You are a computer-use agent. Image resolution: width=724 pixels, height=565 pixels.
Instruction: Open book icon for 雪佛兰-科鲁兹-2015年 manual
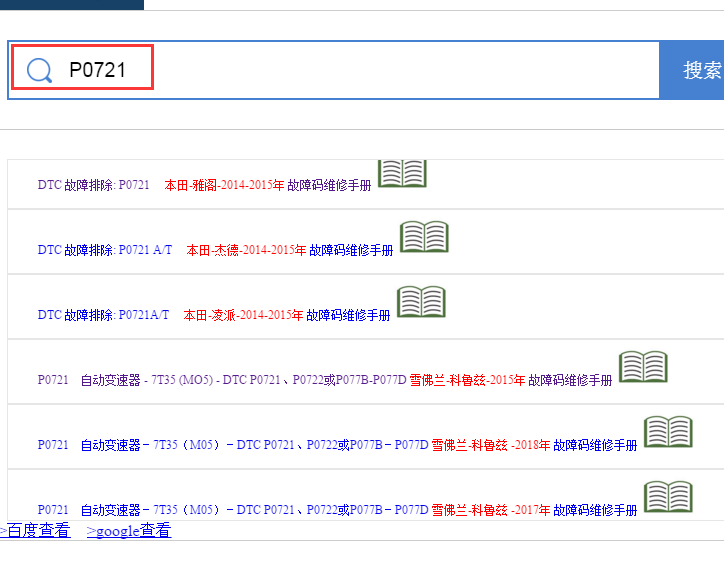click(643, 367)
